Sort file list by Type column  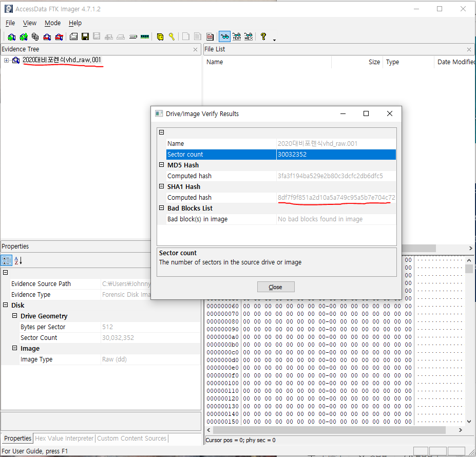[409, 62]
